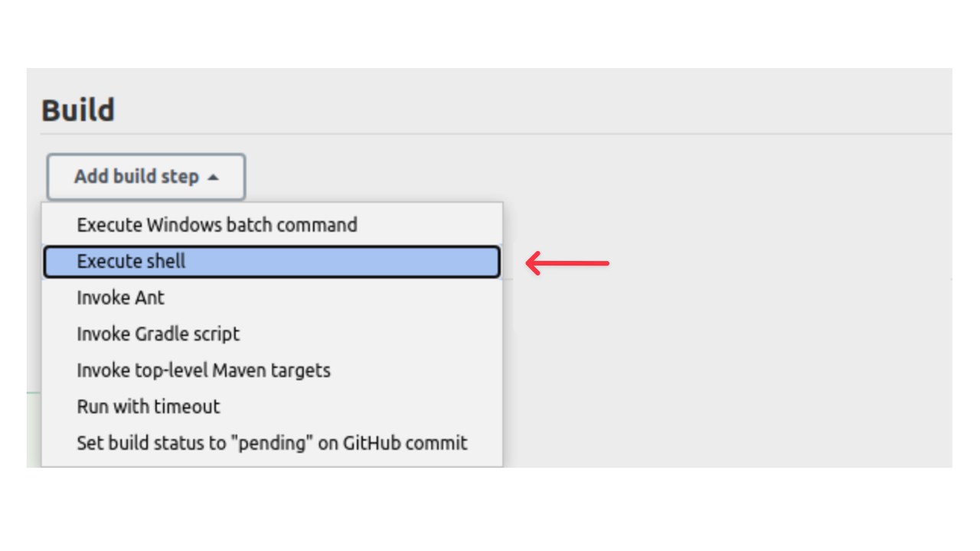Click the red arrow pointing at Execute shell
Screen dimensions: 980x551
coord(567,263)
